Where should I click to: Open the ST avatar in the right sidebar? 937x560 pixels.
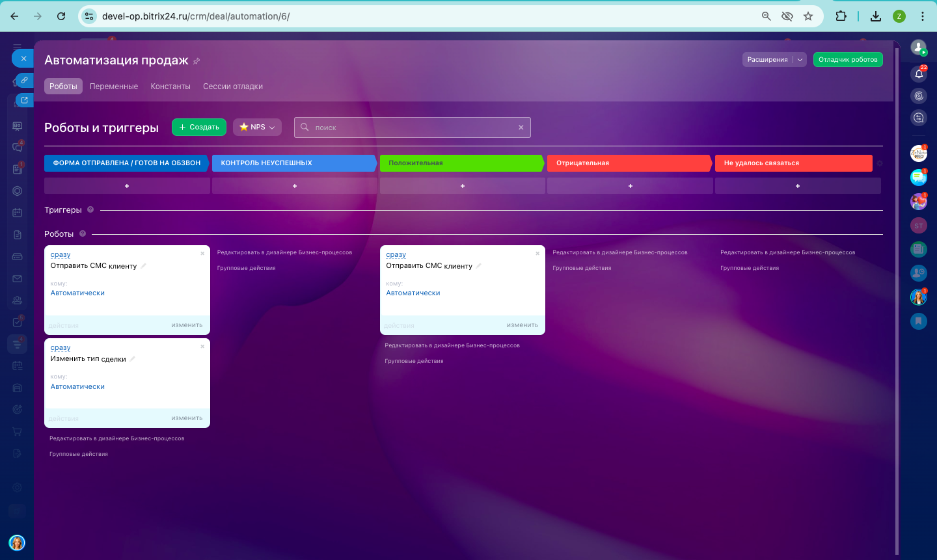click(919, 226)
